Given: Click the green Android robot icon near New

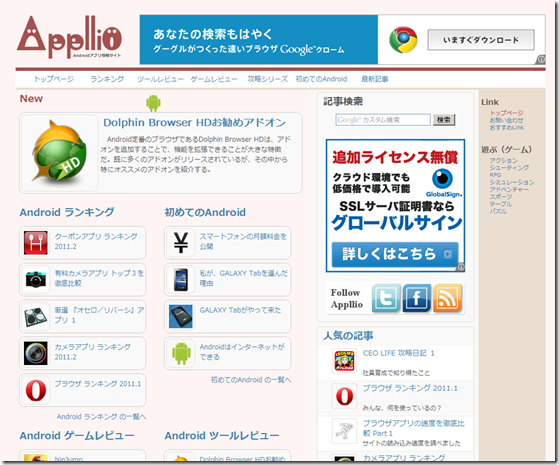Looking at the screenshot, I should point(153,103).
